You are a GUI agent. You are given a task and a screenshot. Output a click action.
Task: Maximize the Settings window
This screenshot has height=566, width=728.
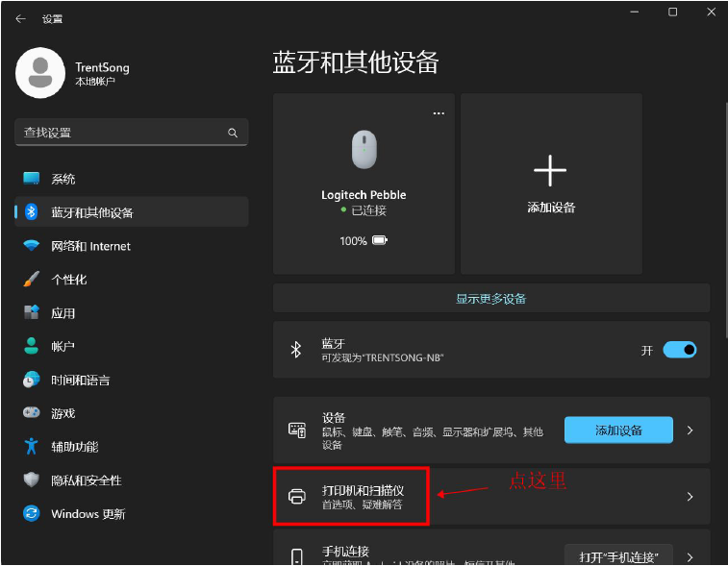672,12
